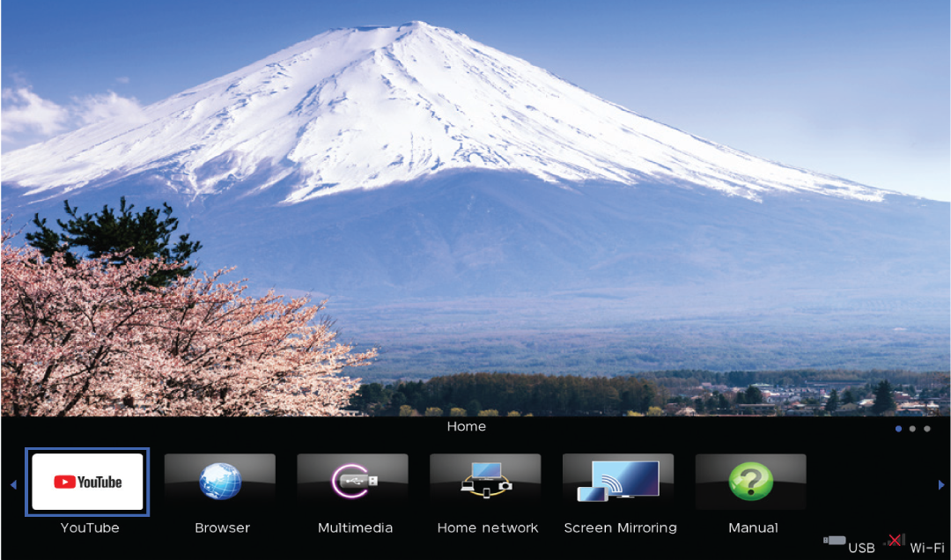Click the "Wi-Fi" status text
The image size is (951, 560).
(927, 548)
